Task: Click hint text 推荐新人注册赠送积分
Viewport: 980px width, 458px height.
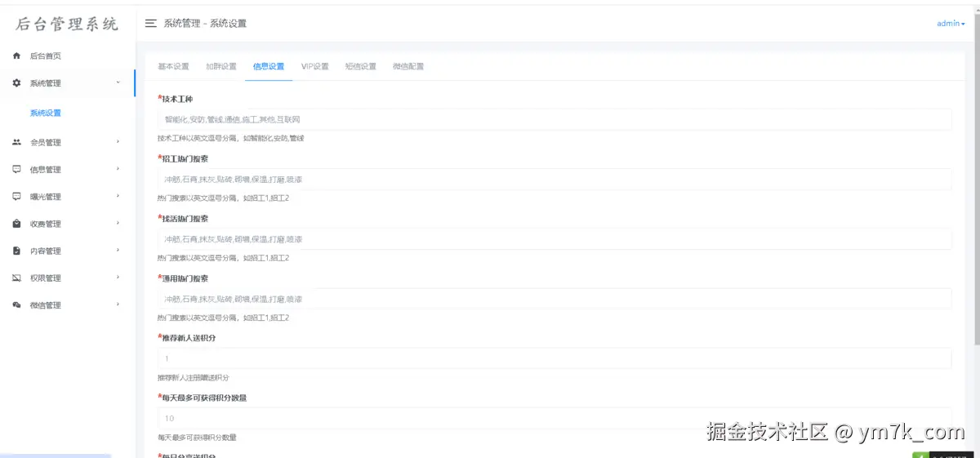Action: pos(194,378)
